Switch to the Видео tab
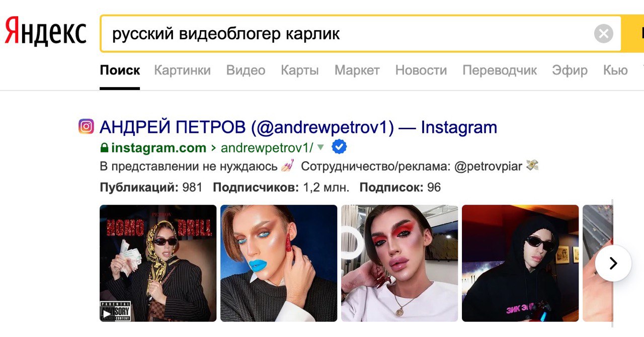This screenshot has width=644, height=337. click(x=246, y=70)
